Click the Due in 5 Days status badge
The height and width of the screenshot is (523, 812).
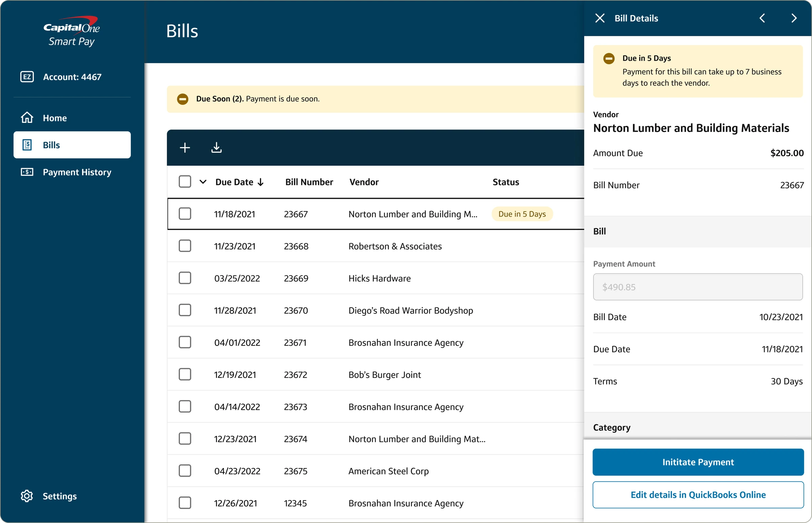tap(522, 214)
